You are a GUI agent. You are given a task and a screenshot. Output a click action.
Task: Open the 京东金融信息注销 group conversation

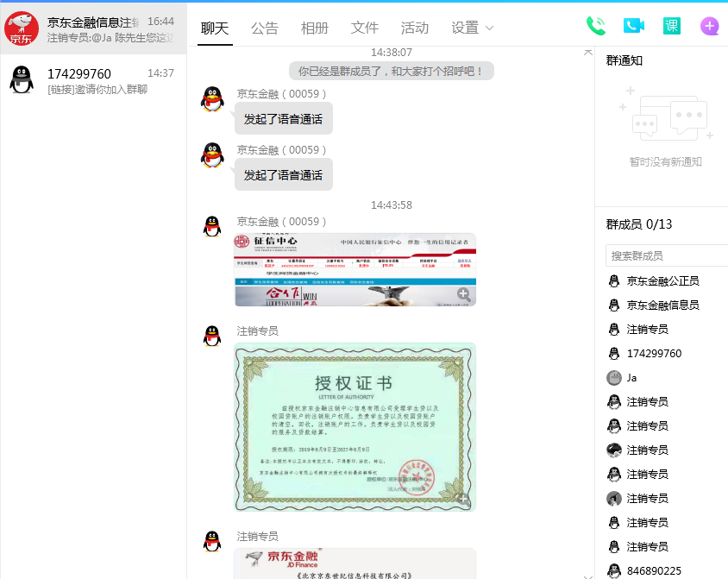[x=93, y=28]
